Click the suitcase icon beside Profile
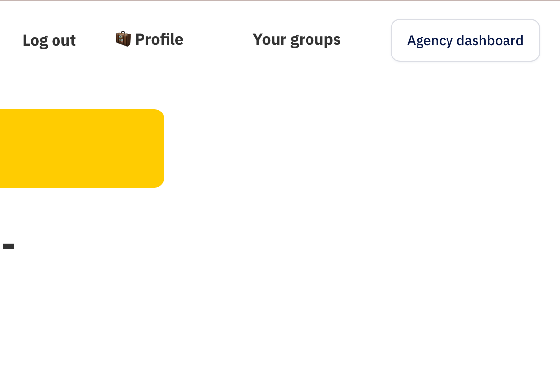The image size is (560, 392). tap(123, 39)
